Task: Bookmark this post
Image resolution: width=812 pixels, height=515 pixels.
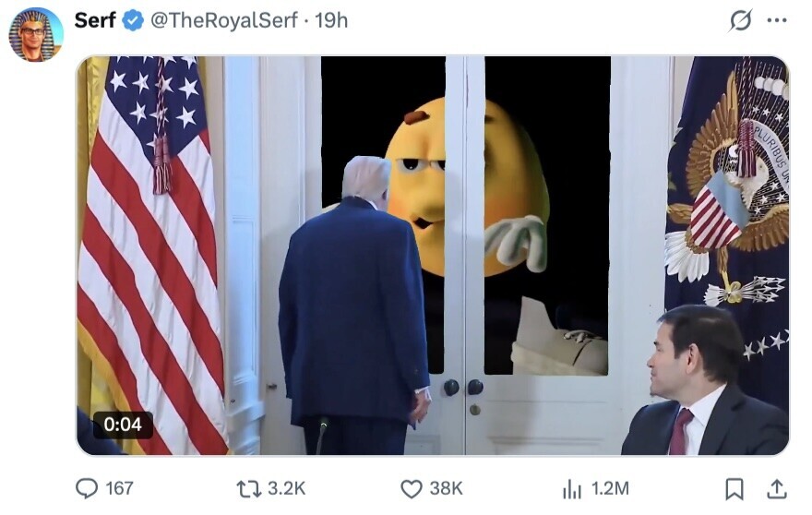Action: pos(734,488)
